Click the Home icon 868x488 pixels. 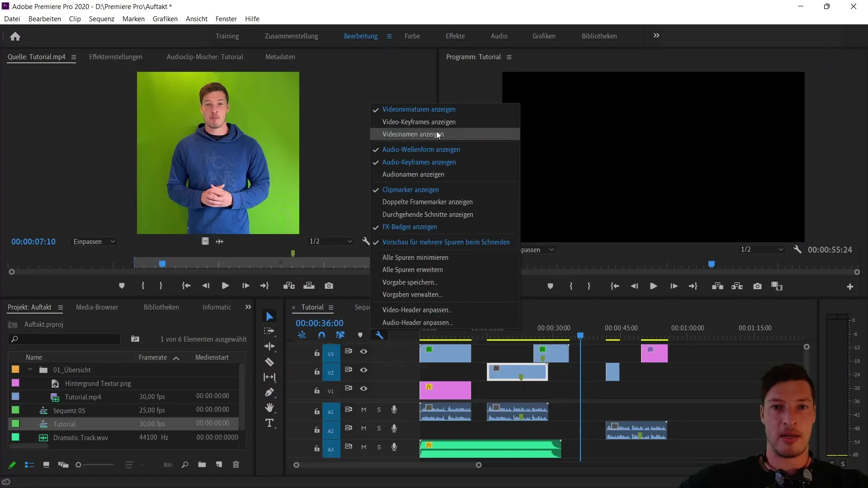[x=15, y=36]
